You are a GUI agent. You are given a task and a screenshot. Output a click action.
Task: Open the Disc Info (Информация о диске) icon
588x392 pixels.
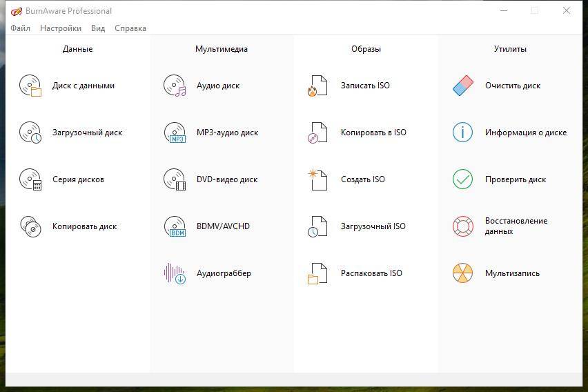[463, 133]
